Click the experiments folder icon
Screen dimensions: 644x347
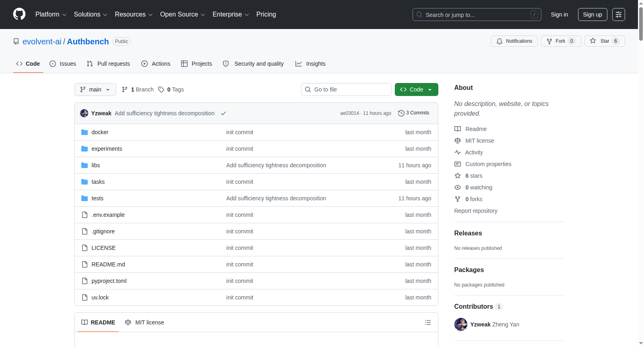85,149
